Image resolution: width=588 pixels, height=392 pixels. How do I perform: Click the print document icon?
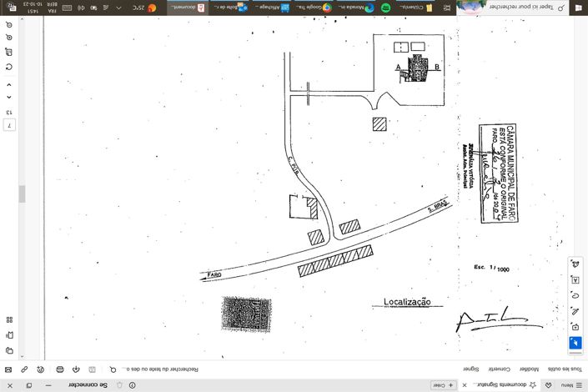[x=61, y=369]
